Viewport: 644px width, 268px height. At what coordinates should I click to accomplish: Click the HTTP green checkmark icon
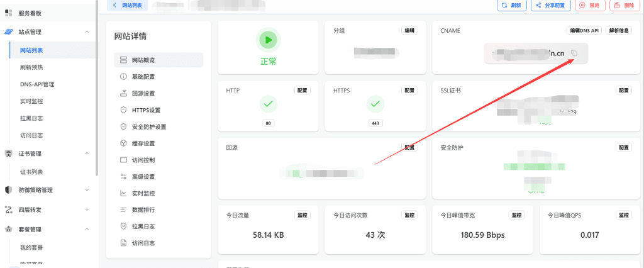click(x=268, y=104)
